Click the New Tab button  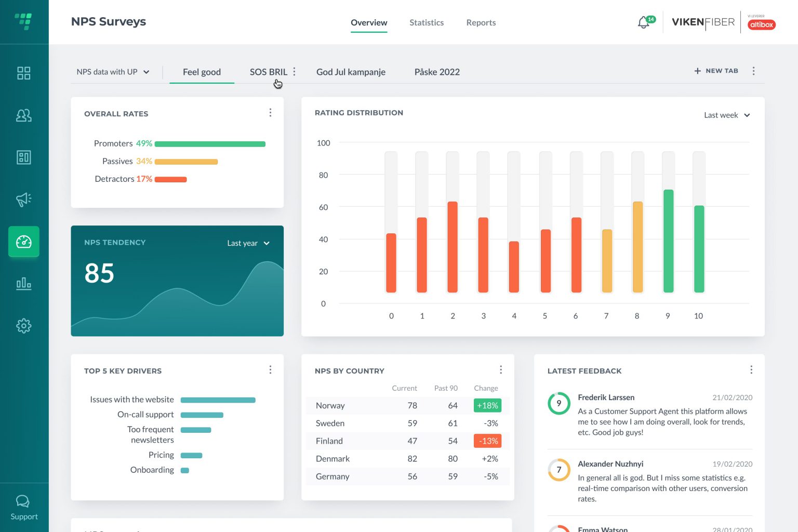pyautogui.click(x=716, y=71)
